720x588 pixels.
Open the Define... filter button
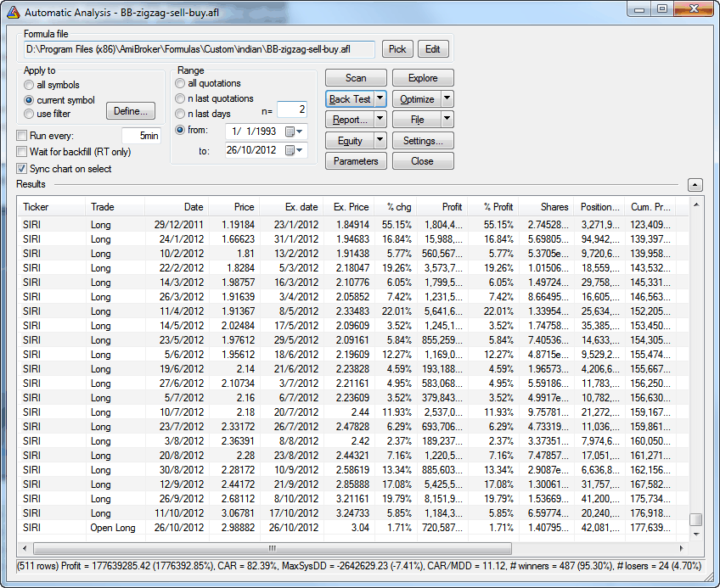pos(131,111)
